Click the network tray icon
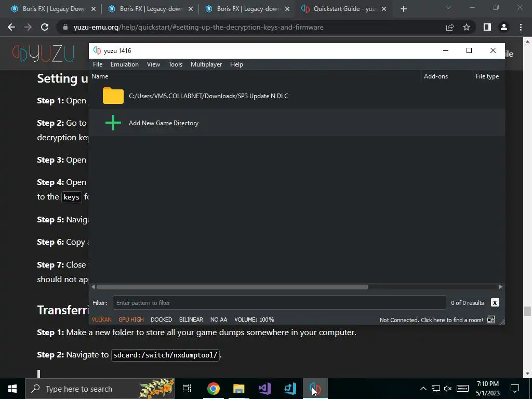This screenshot has width=532, height=399. click(436, 389)
